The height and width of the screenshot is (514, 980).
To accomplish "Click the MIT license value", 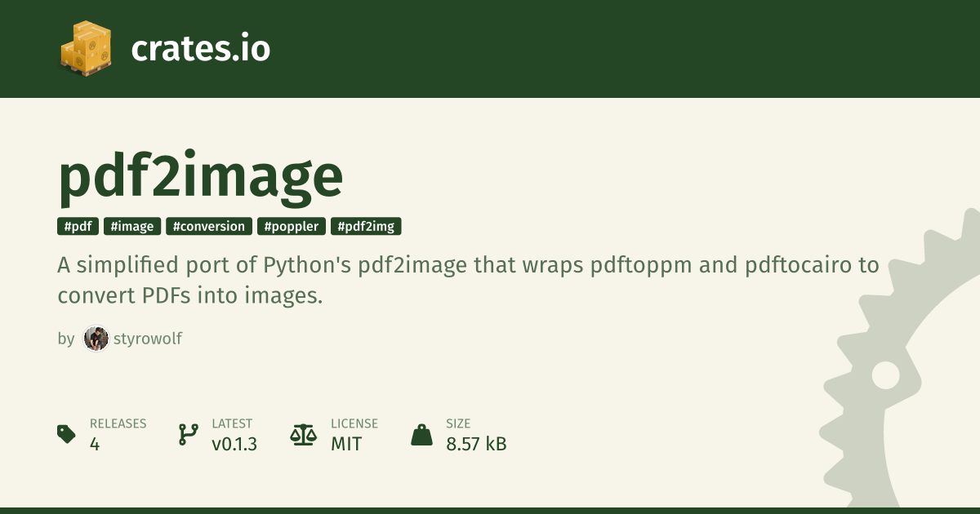I will click(346, 444).
